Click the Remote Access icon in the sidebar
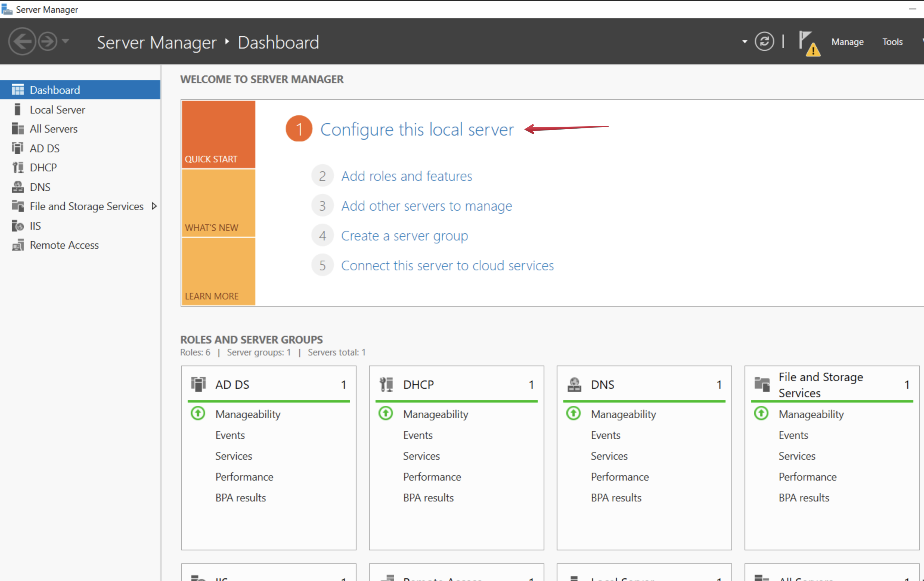The width and height of the screenshot is (924, 581). [18, 245]
